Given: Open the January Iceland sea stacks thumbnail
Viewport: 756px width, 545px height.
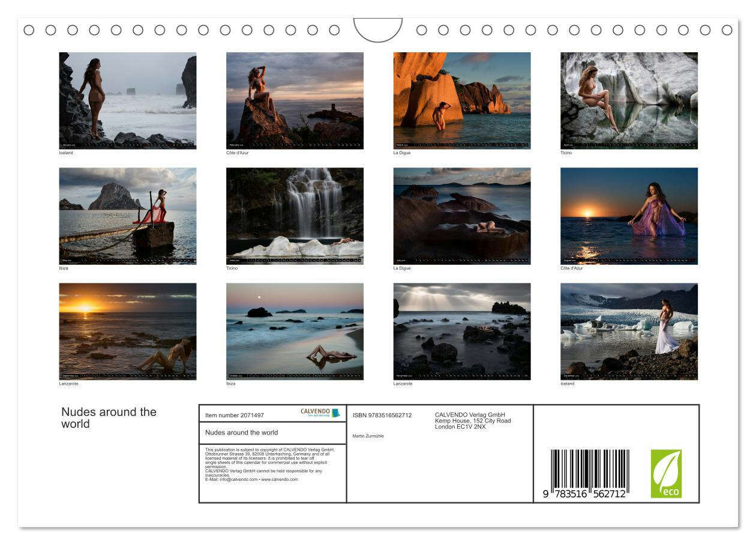Looking at the screenshot, I should (x=127, y=100).
